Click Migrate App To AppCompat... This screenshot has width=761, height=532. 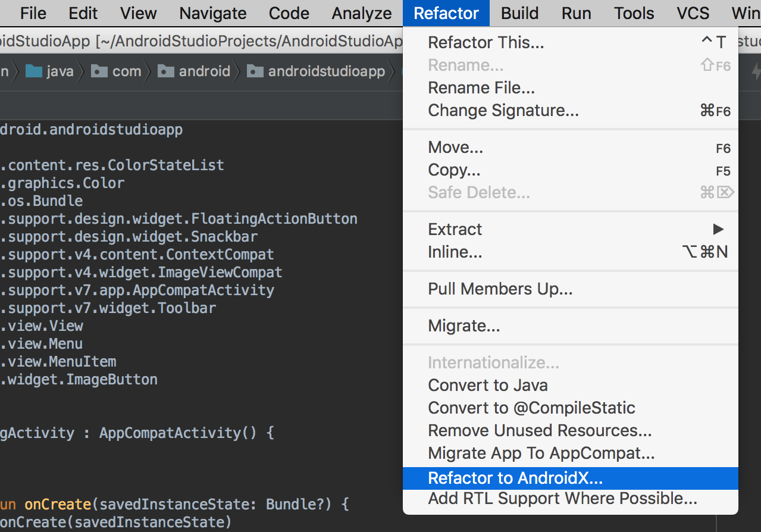541,453
